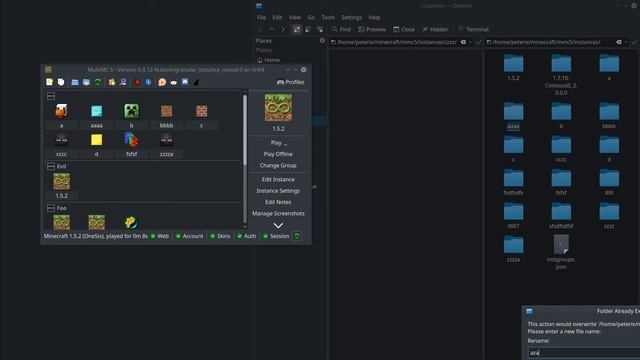This screenshot has height=360, width=640.
Task: Click Manage Screenshots button
Action: click(x=278, y=213)
